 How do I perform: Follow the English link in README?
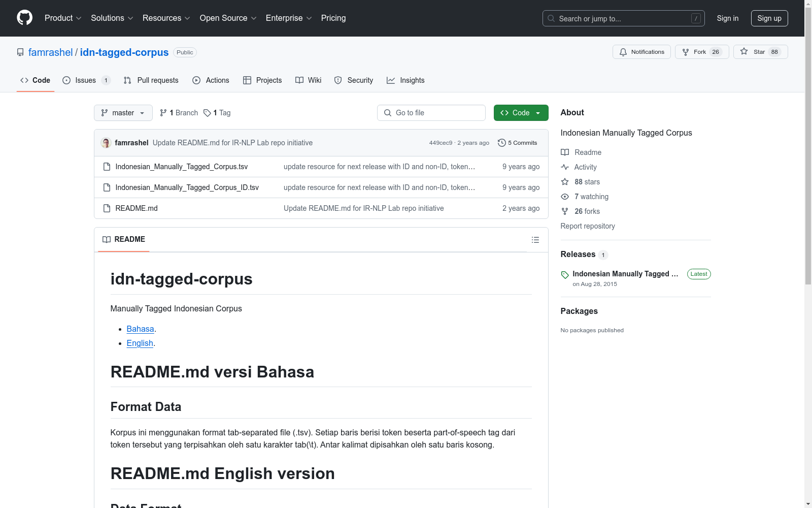coord(140,343)
